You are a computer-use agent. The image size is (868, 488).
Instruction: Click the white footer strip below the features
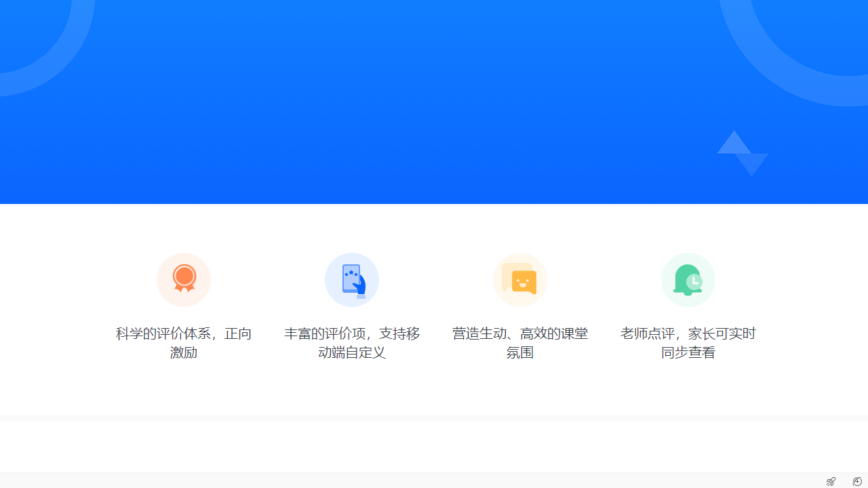tap(434, 446)
